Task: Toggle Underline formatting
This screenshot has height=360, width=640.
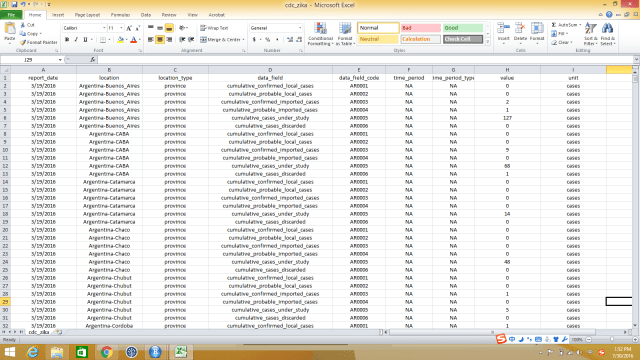Action: click(85, 40)
